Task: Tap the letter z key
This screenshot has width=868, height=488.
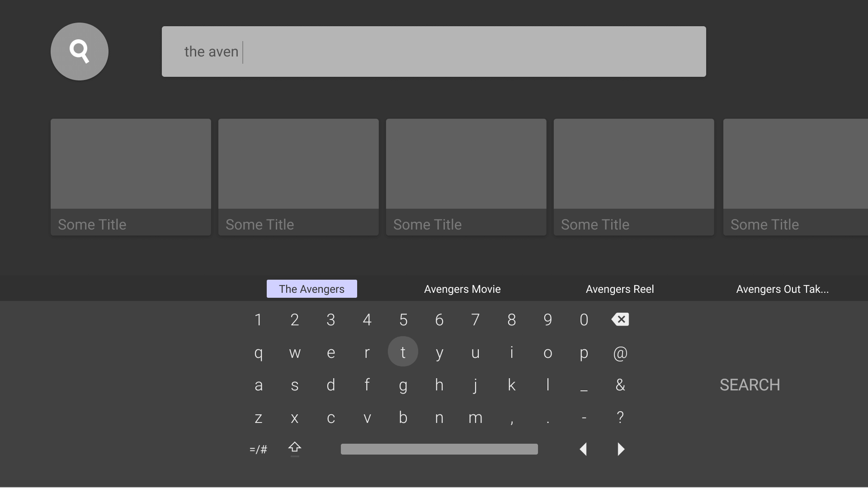Action: click(259, 418)
